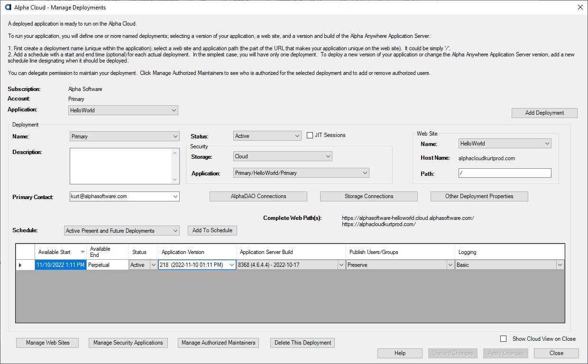Open the Publish Users/Groups Preserve dropdown

tap(450, 265)
